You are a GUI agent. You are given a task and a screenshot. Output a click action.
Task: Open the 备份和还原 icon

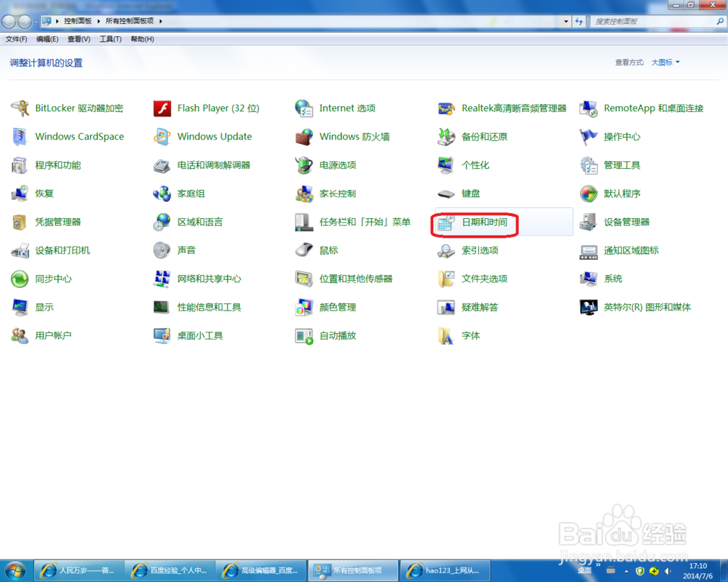coord(446,137)
